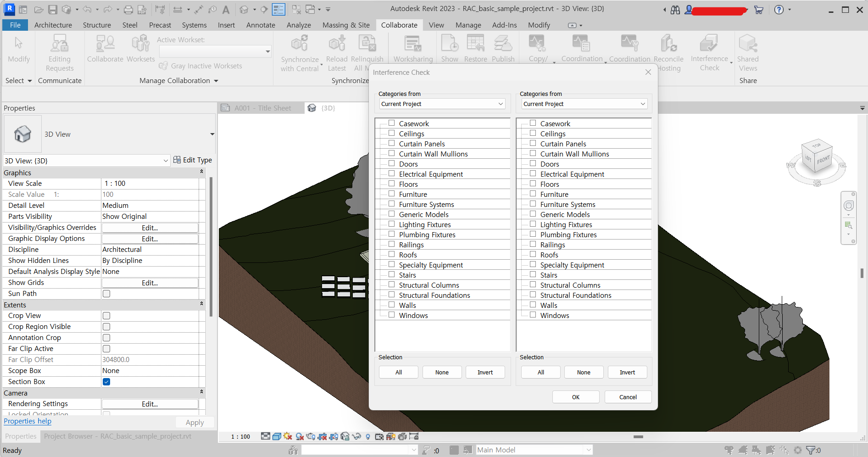Viewport: 868px width, 457px height.
Task: Click the Search binoculars icon
Action: [675, 10]
